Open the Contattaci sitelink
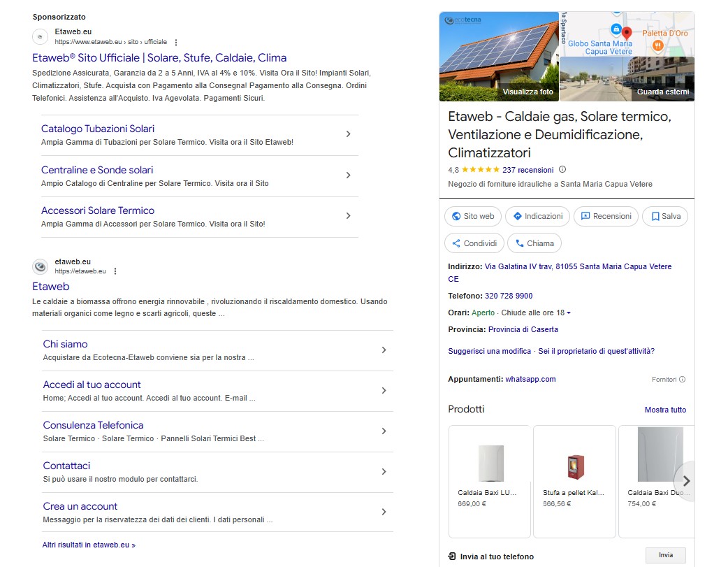This screenshot has height=567, width=728. coord(66,466)
